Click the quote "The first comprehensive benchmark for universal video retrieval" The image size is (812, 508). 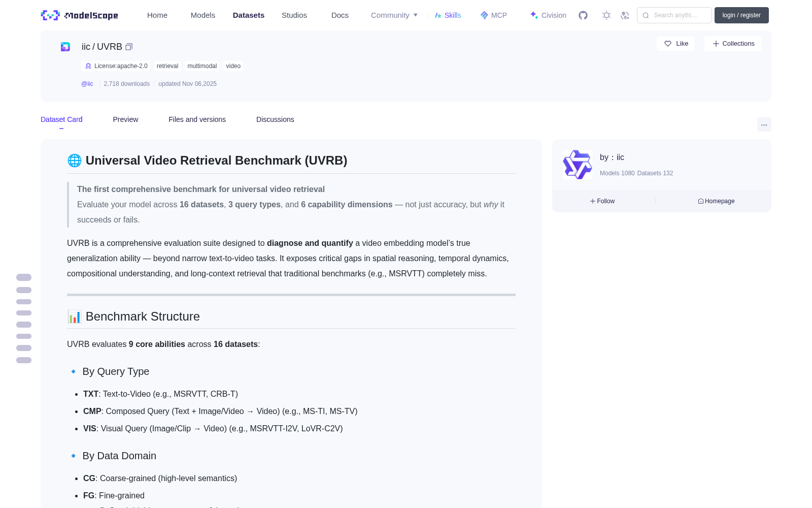(x=201, y=189)
